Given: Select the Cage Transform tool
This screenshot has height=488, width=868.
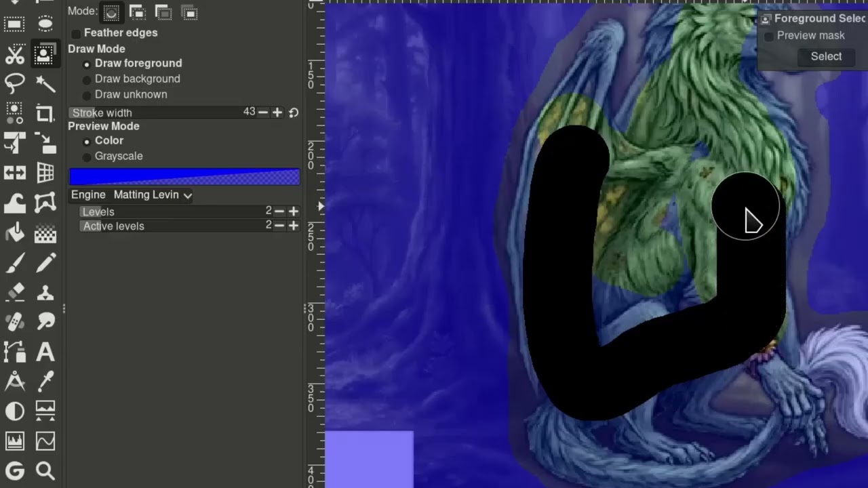Looking at the screenshot, I should point(45,203).
